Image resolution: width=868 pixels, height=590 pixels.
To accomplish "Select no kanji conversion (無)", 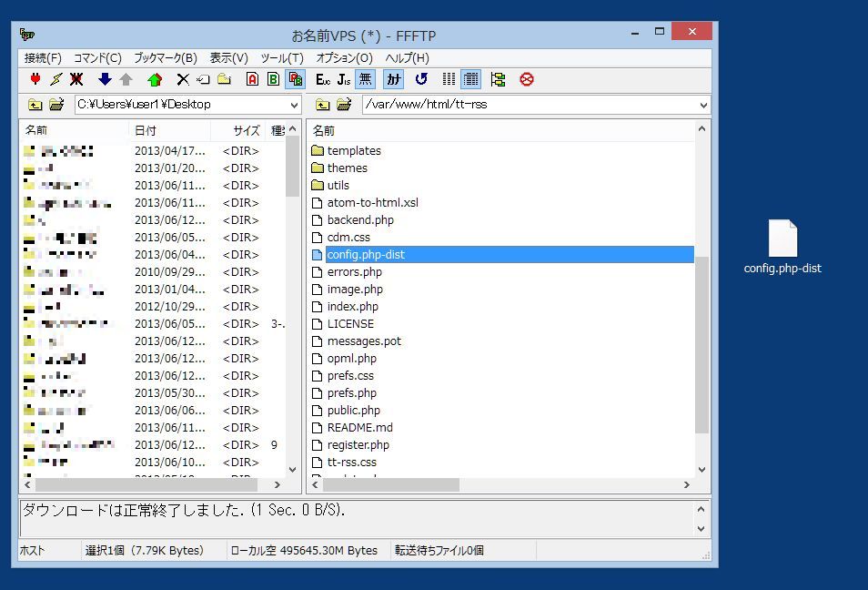I will (x=366, y=79).
